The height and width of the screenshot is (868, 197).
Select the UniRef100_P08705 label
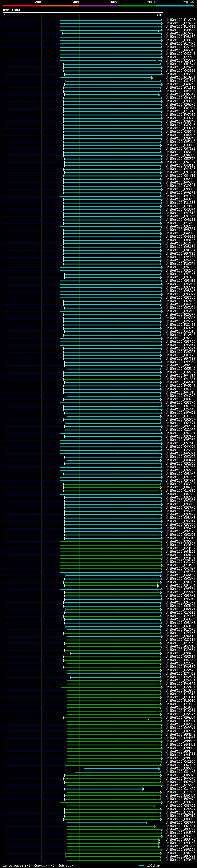180,199
